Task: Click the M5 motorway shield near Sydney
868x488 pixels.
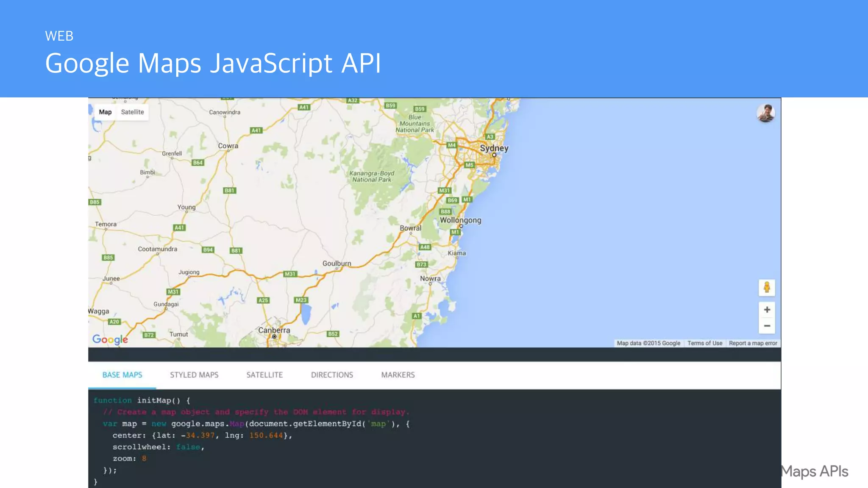Action: click(469, 165)
